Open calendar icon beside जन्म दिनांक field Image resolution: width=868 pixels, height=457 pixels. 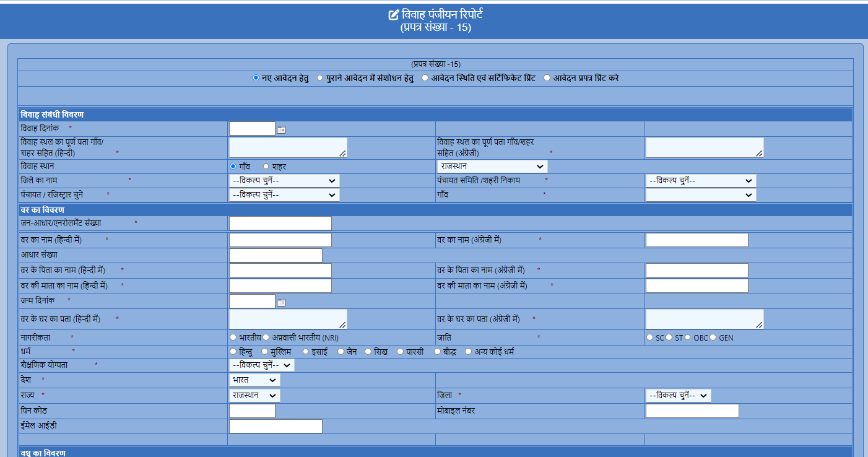click(x=281, y=302)
